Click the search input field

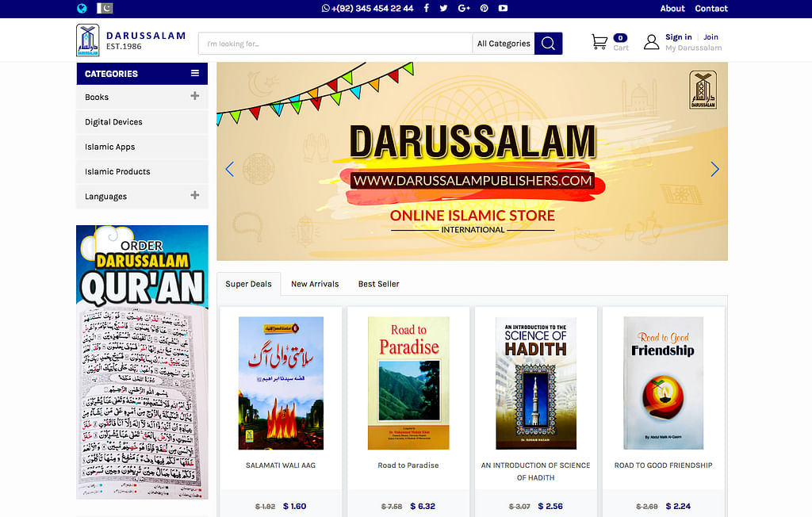(x=335, y=44)
